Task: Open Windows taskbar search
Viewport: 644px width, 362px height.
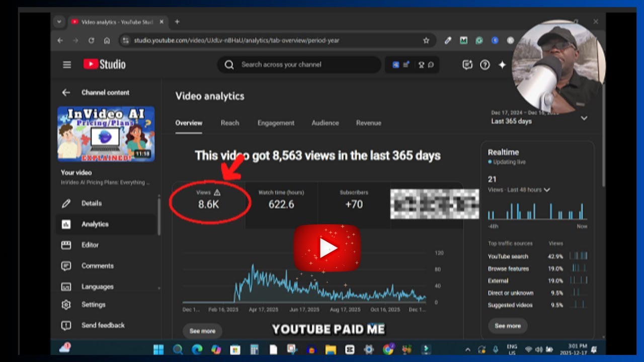Action: coord(178,349)
